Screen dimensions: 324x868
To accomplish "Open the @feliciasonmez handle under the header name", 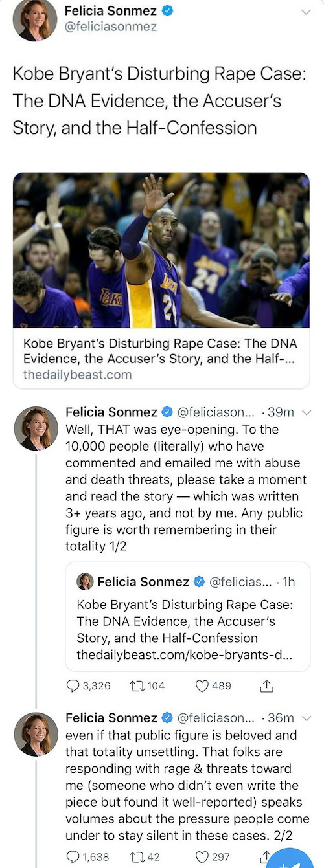I will (x=110, y=27).
